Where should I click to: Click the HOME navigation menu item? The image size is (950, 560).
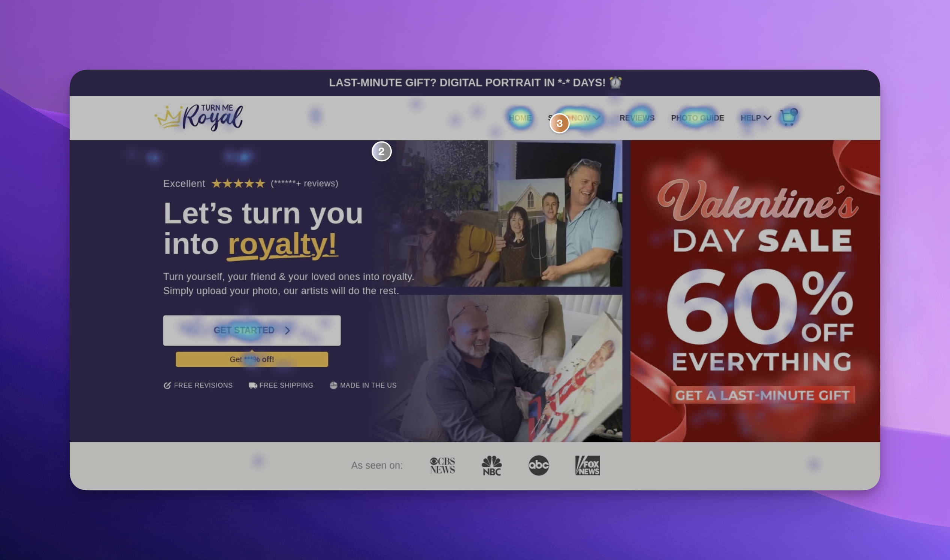(519, 118)
